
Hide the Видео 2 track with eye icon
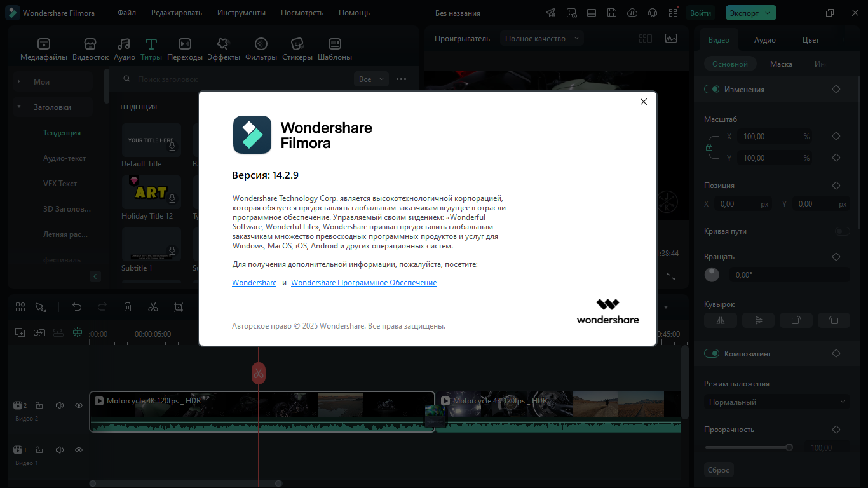coord(79,405)
